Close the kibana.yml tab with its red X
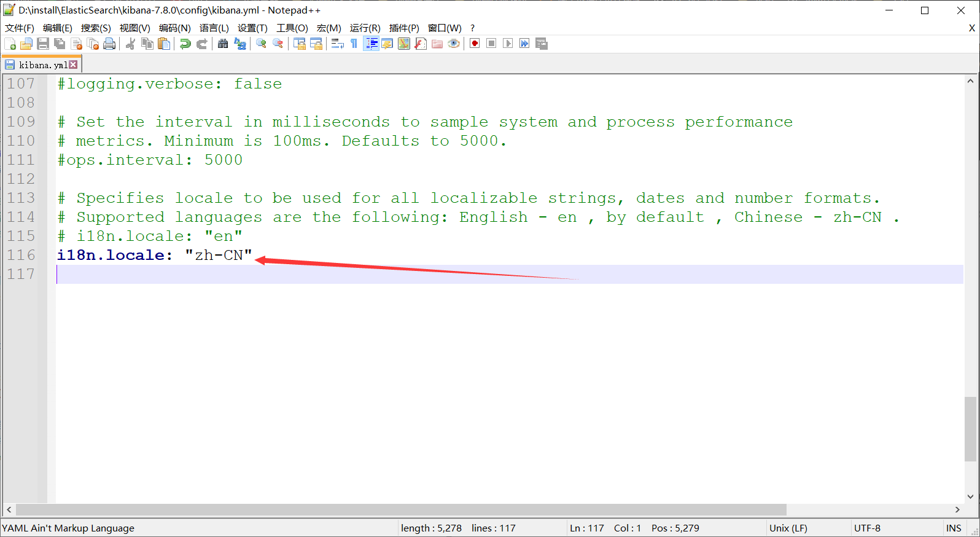Viewport: 980px width, 537px height. (74, 65)
